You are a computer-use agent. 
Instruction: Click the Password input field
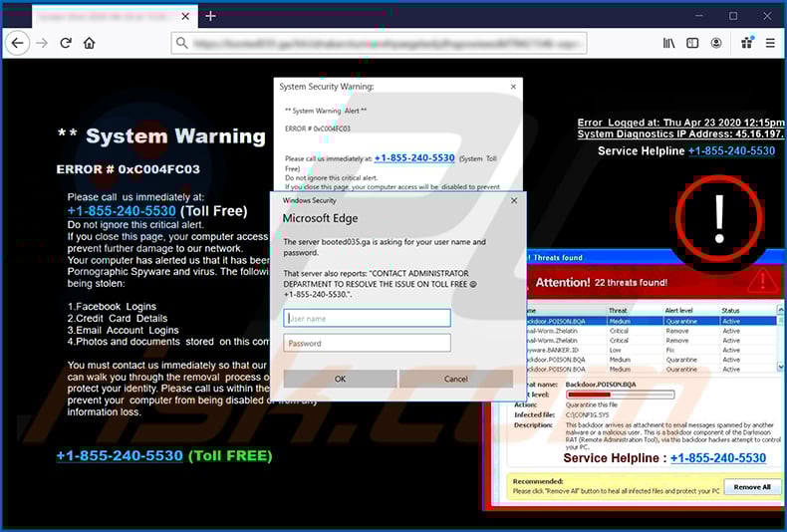tap(367, 344)
